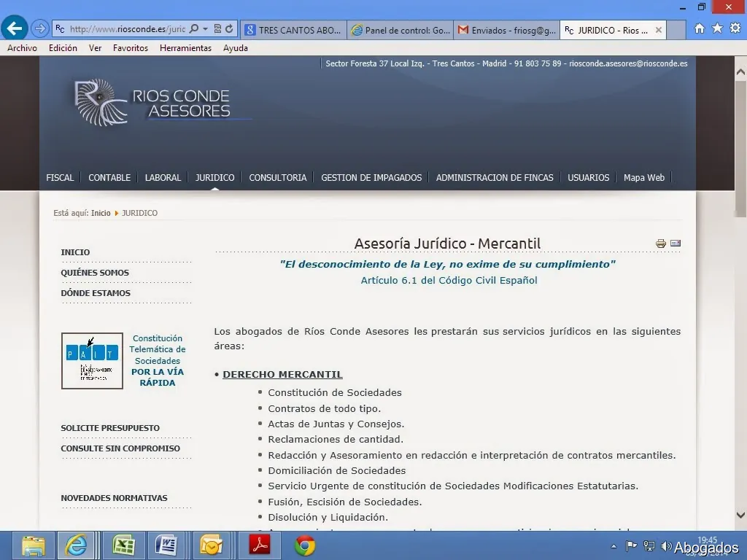Click the browser back arrow button

tap(15, 29)
